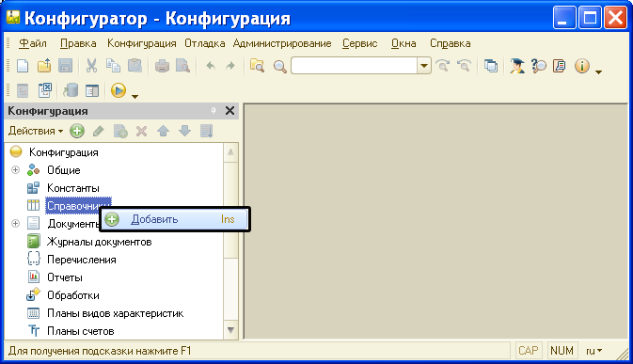This screenshot has height=364, width=633.
Task: Open the ru keyboard layout dropdown in status bar
Action: [x=594, y=351]
